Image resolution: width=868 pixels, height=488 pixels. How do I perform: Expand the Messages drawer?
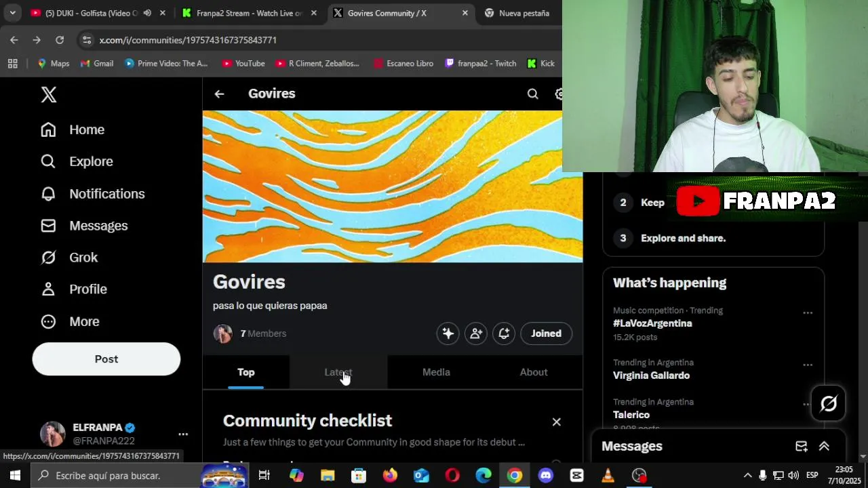click(x=825, y=446)
